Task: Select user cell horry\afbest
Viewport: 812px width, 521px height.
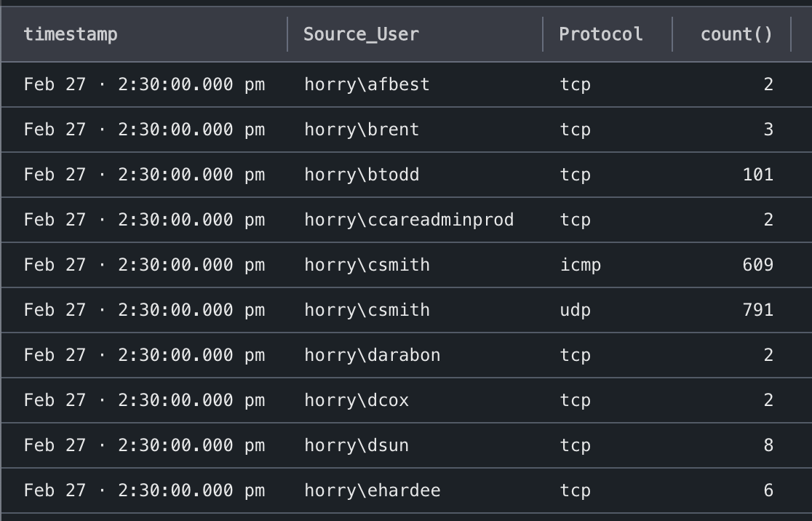Action: 367,84
